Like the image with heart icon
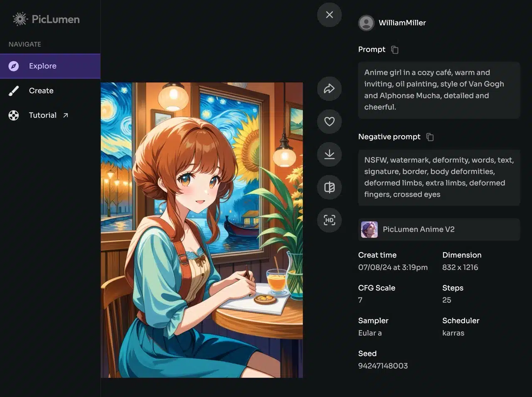Viewport: 532px width, 397px height. pos(329,122)
